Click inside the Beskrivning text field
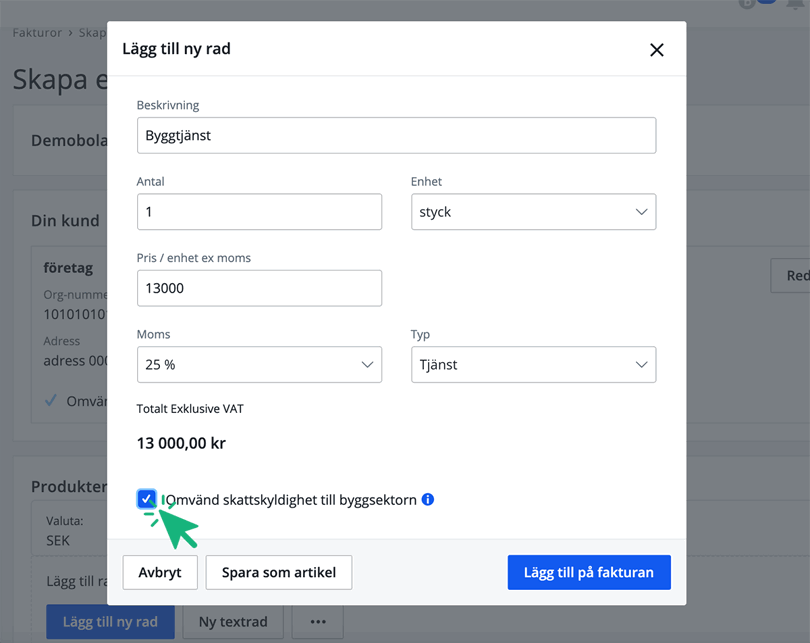810x643 pixels. (396, 135)
